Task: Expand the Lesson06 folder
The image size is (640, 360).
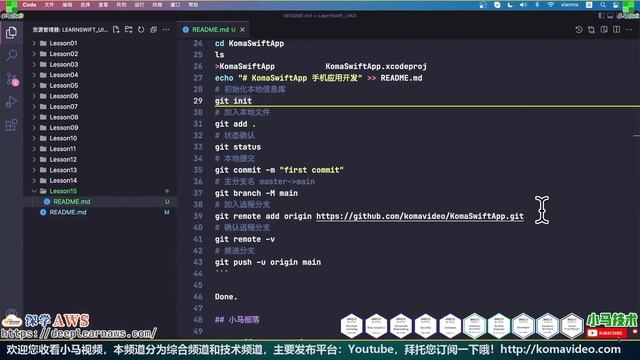Action: [x=34, y=96]
